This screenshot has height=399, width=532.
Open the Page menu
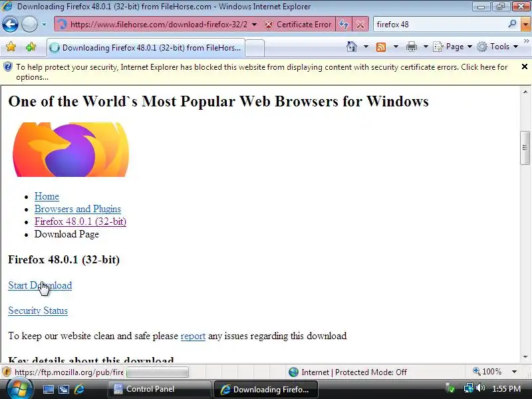coord(453,47)
